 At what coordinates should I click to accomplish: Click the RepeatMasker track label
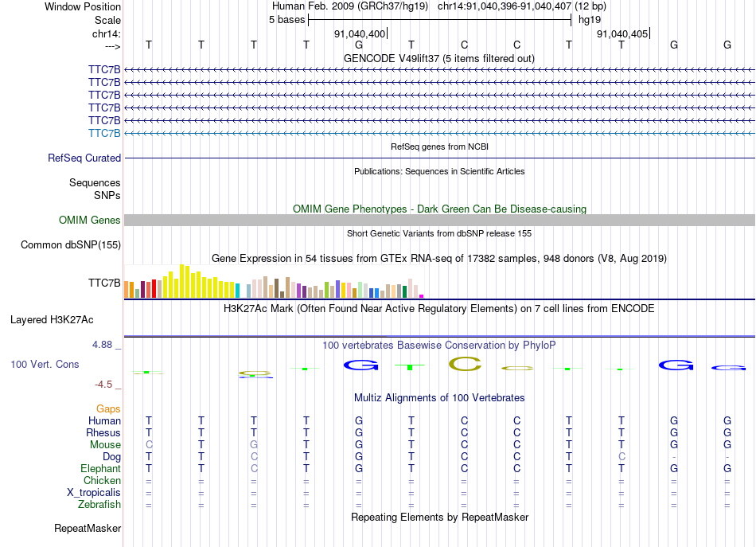tap(88, 528)
